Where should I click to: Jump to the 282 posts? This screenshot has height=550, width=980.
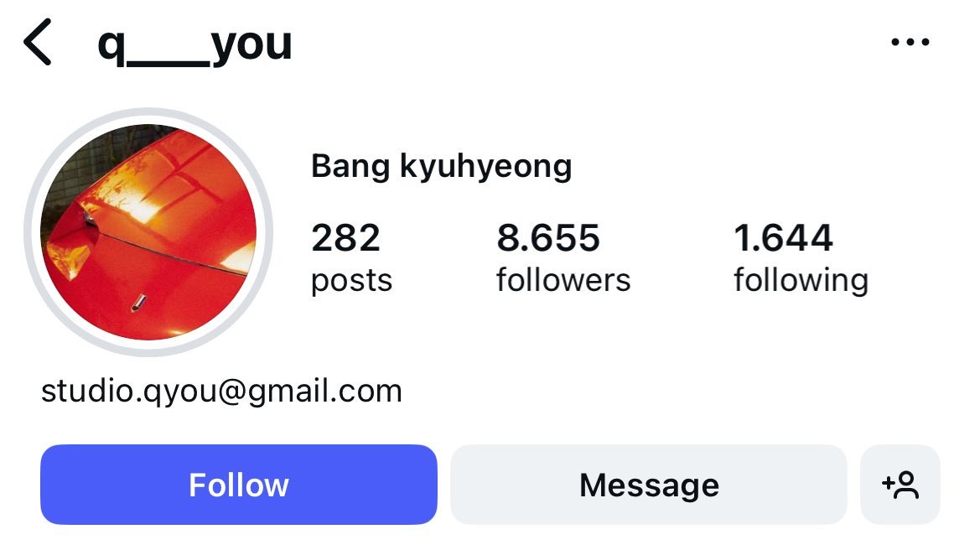click(x=351, y=257)
